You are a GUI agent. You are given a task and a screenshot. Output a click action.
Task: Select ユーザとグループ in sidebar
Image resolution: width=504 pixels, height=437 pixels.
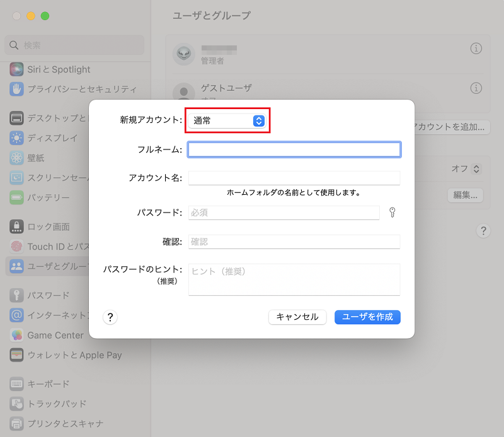47,266
